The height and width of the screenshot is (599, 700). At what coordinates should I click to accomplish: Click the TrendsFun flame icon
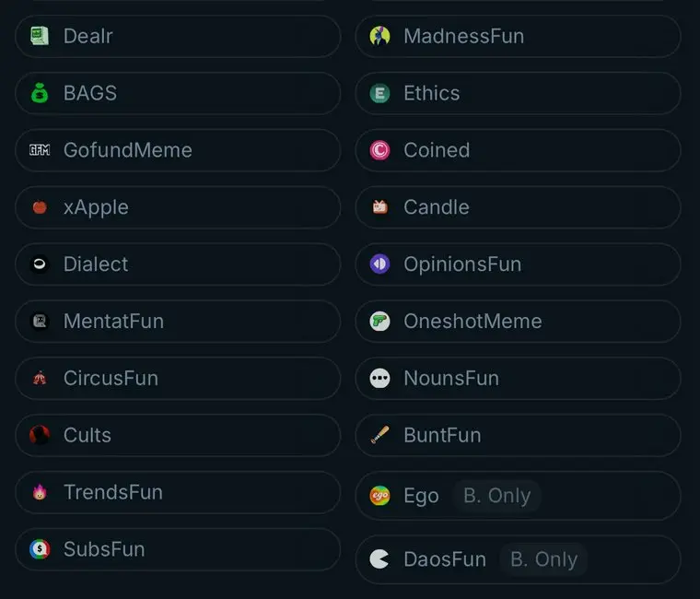(x=40, y=492)
